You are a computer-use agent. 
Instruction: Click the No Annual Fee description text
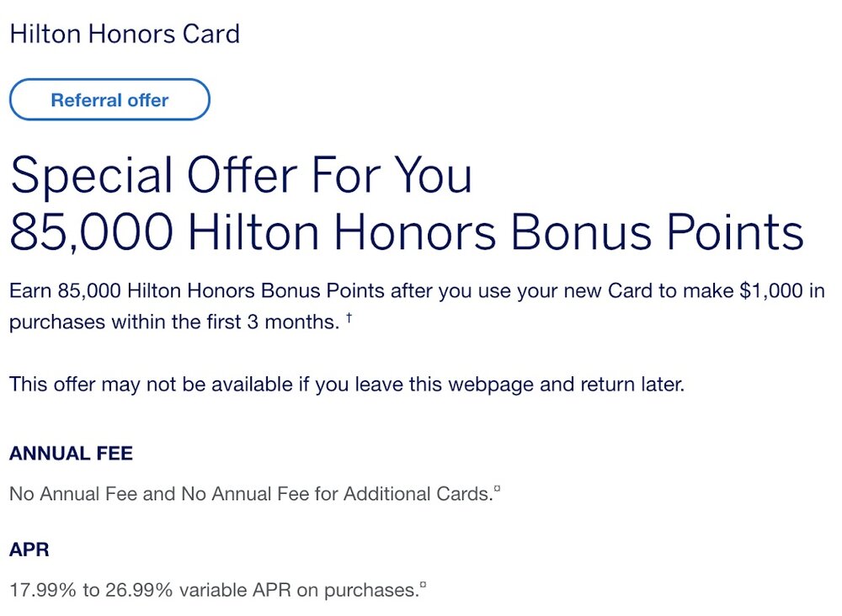250,494
